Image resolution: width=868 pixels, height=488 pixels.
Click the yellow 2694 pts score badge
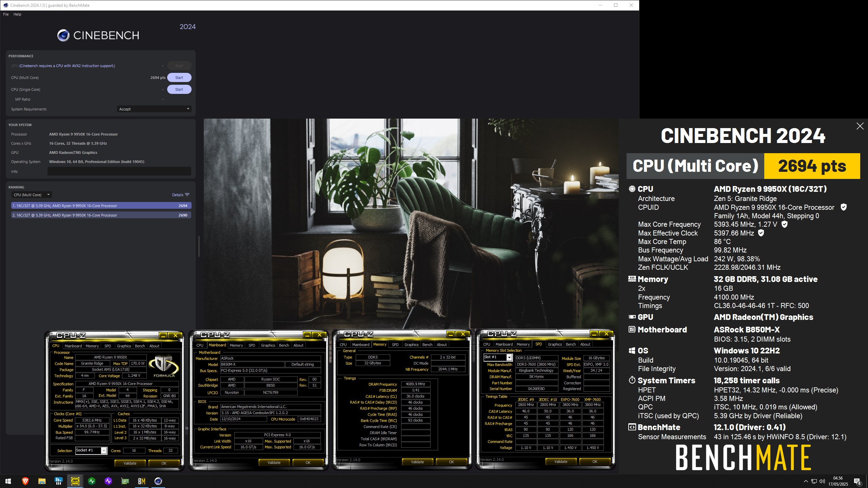[812, 166]
